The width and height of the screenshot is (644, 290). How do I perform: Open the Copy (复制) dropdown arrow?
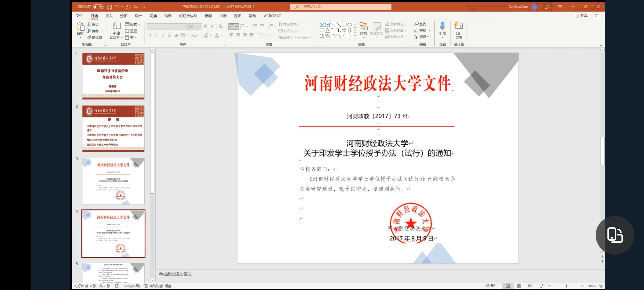(102, 31)
